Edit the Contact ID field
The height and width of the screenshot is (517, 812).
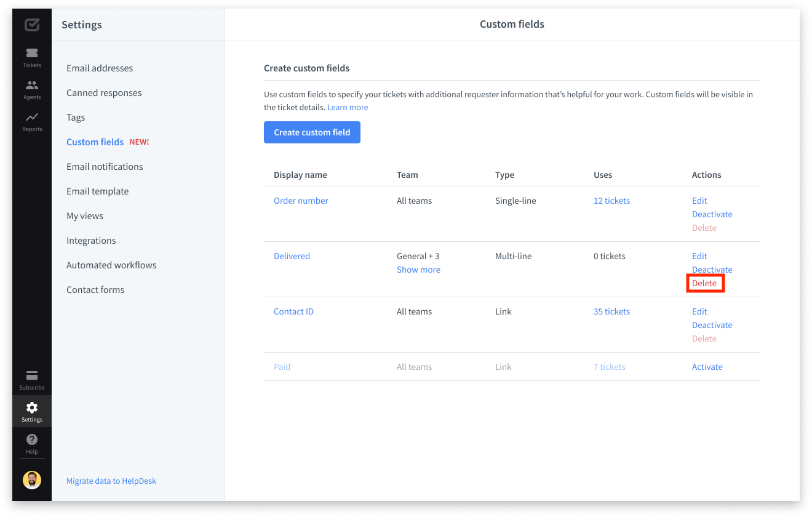(x=699, y=311)
